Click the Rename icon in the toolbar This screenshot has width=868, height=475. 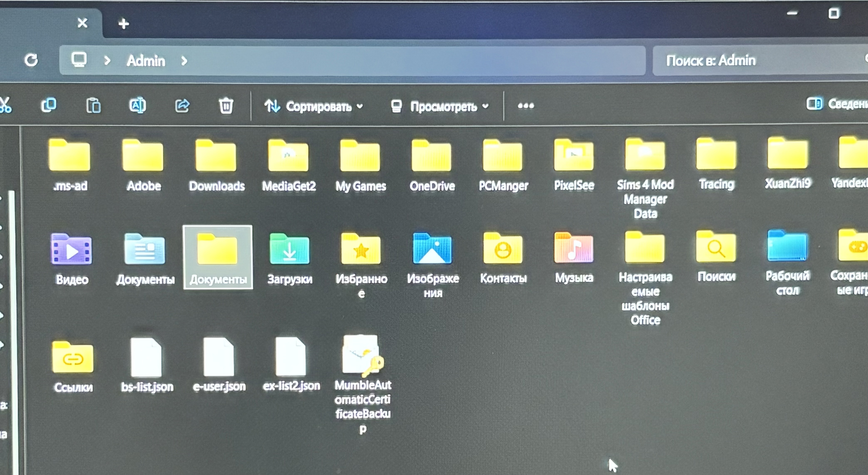coord(137,106)
